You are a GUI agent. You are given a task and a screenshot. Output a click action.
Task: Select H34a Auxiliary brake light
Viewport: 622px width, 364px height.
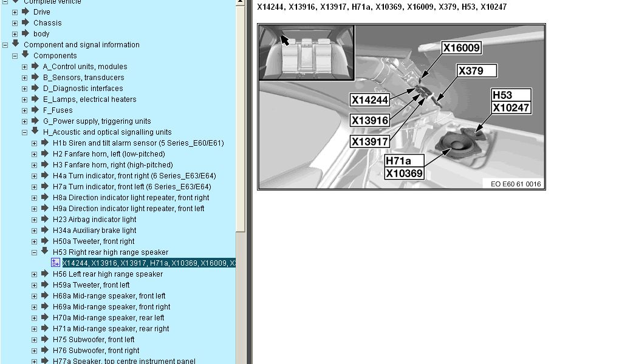[x=94, y=231]
